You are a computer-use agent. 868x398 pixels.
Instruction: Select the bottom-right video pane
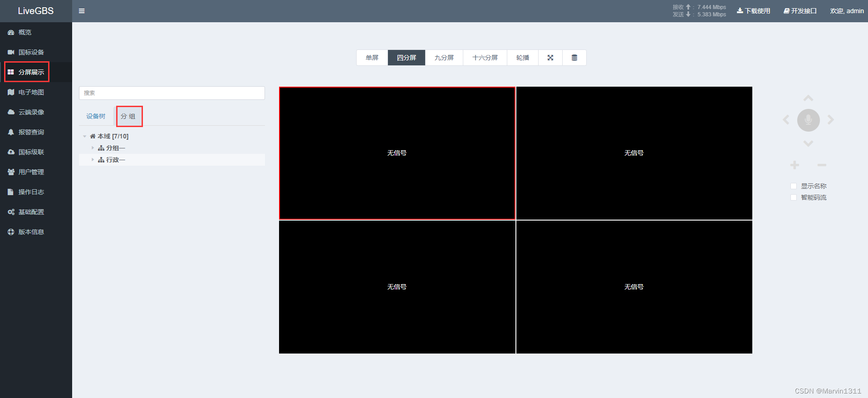(634, 287)
